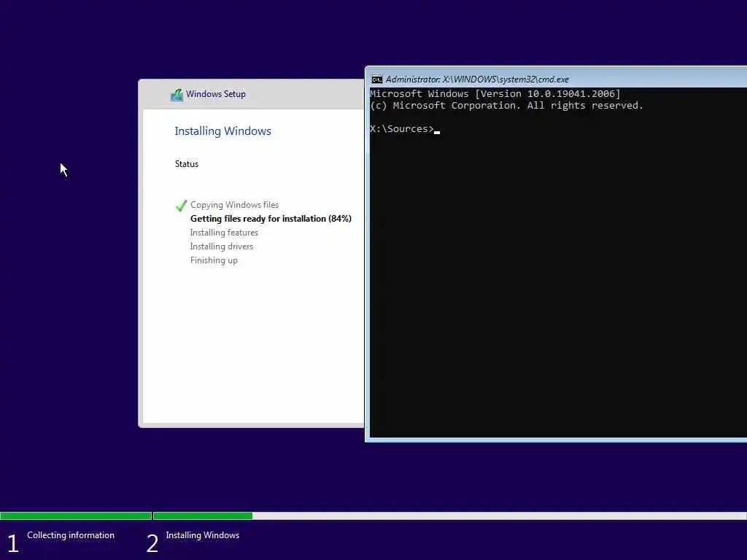The width and height of the screenshot is (747, 560).
Task: Click the Installing Windows heading
Action: tap(222, 131)
